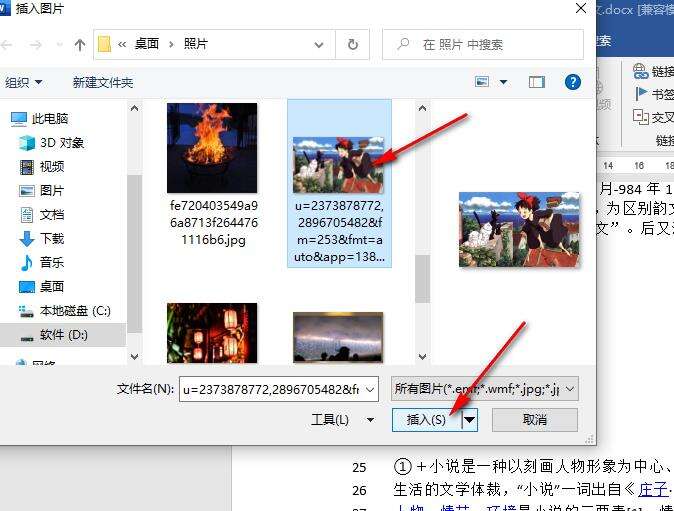
Task: Toggle the preview pane icon
Action: click(x=536, y=82)
